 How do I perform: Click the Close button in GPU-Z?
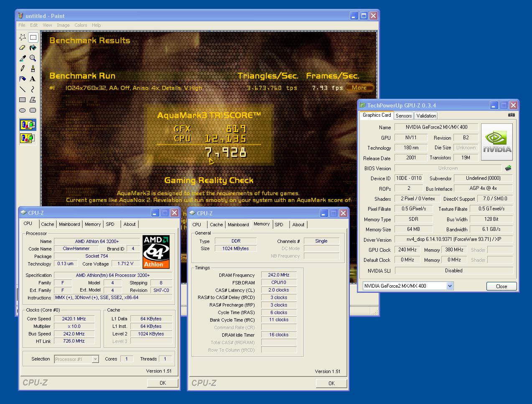tap(501, 286)
